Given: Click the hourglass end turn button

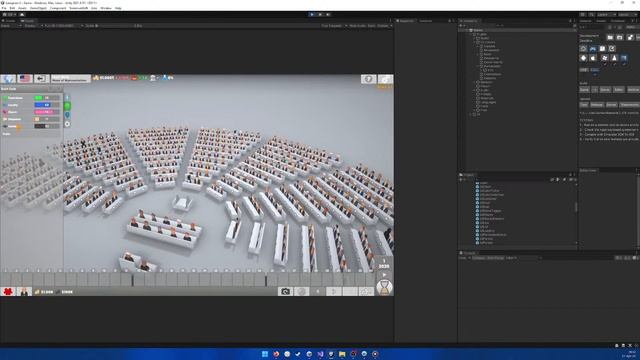Looking at the screenshot, I should (x=384, y=287).
